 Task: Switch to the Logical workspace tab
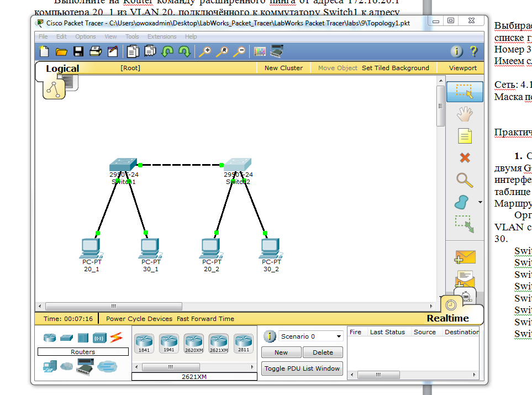62,69
